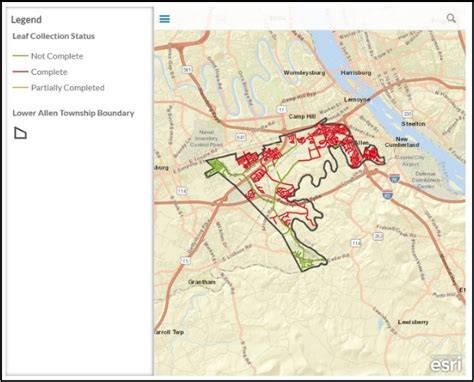
Task: Click the Steelton map label
Action: (x=413, y=124)
